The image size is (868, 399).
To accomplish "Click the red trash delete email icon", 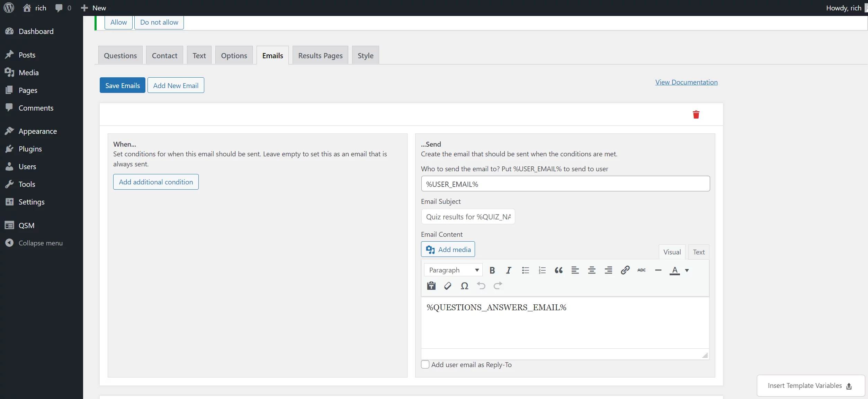I will [x=696, y=115].
